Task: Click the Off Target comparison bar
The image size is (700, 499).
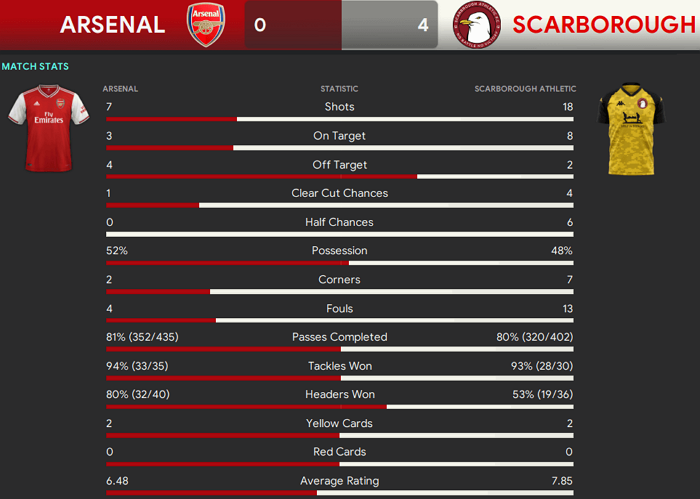Action: pyautogui.click(x=340, y=177)
